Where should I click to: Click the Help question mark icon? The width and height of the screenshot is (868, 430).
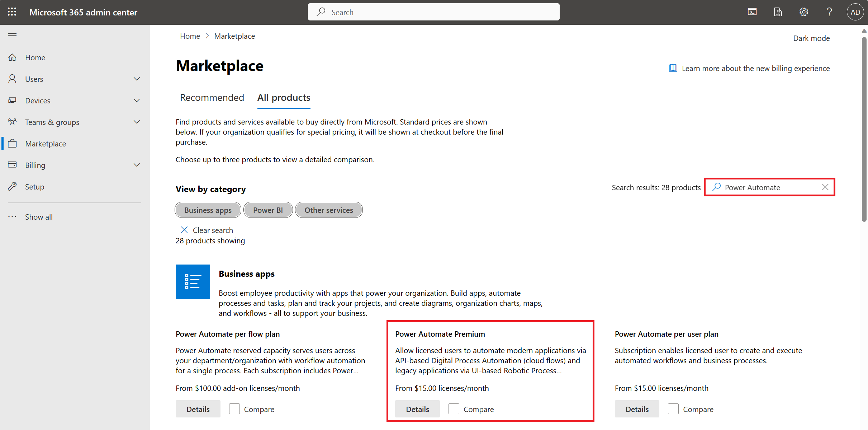tap(829, 11)
